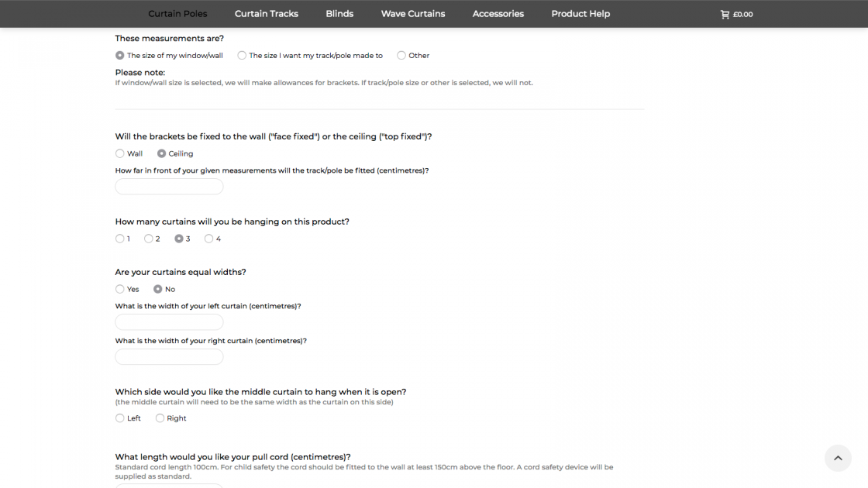Choose Ceiling bracket fixing option
This screenshot has height=488, width=868.
point(162,153)
